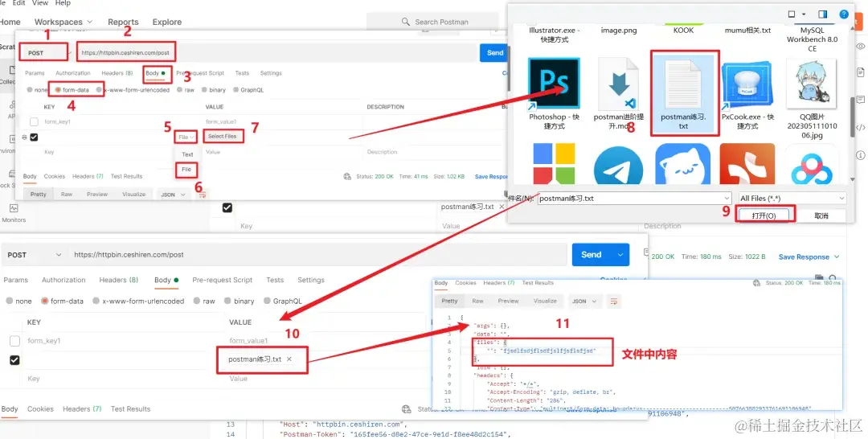Toggle the file dialog preview pane icon
The height and width of the screenshot is (439, 868).
click(823, 14)
